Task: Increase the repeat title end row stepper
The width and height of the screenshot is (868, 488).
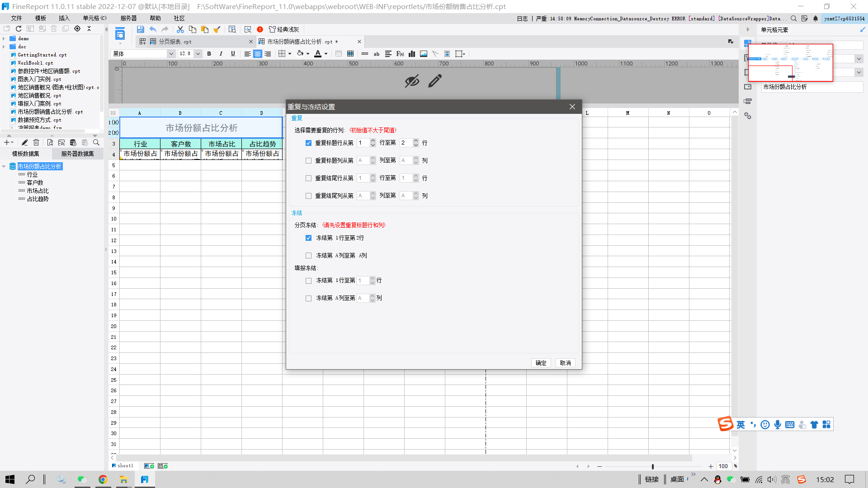Action: pos(416,141)
